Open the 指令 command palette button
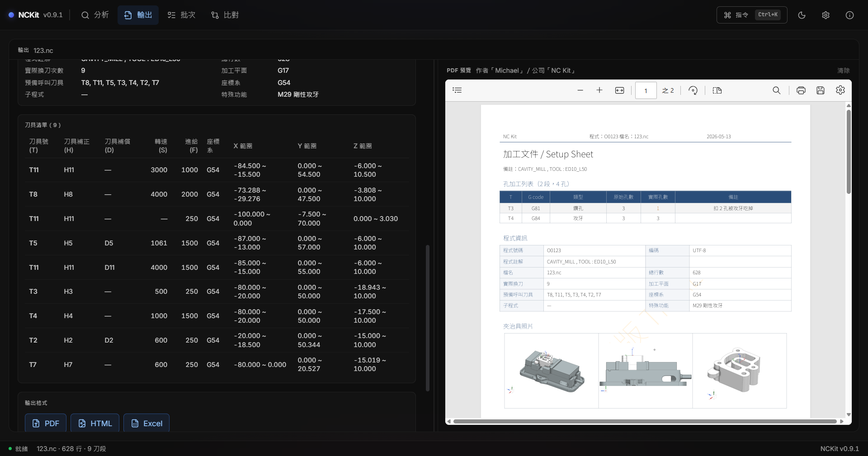Viewport: 868px width, 456px height. 752,15
